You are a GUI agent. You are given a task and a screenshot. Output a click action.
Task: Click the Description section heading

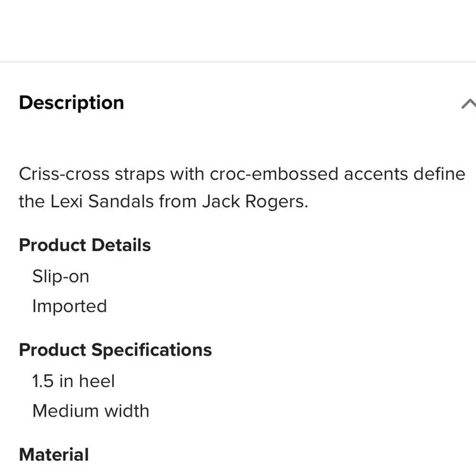[x=71, y=103]
